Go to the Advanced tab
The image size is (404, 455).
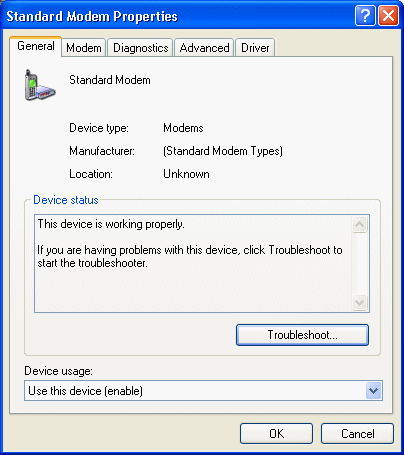tap(204, 48)
